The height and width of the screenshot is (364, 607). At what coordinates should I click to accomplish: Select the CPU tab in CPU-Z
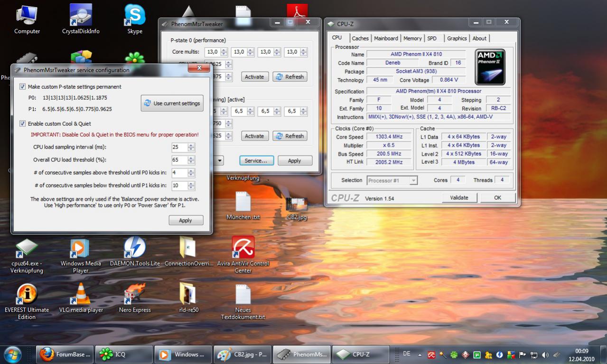[337, 38]
